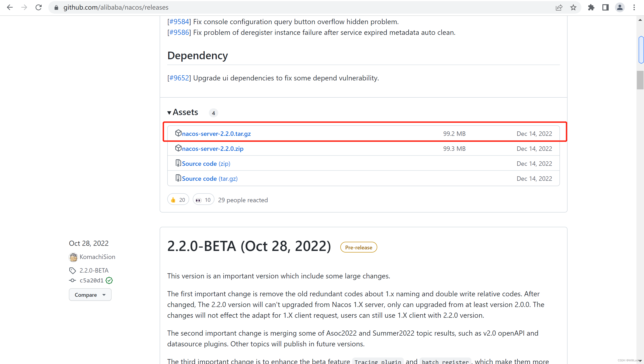Click the tag icon beside 2.2.0-BETA
The image size is (644, 364).
point(72,271)
